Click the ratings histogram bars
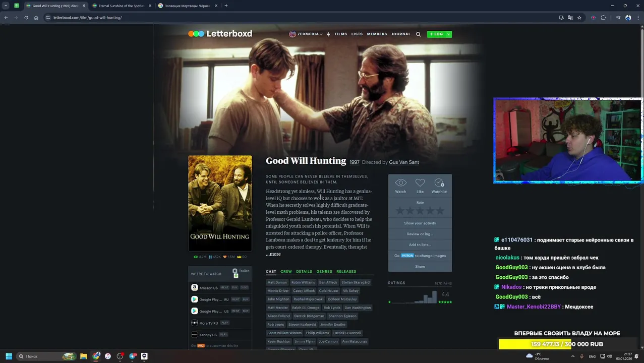 click(x=414, y=297)
